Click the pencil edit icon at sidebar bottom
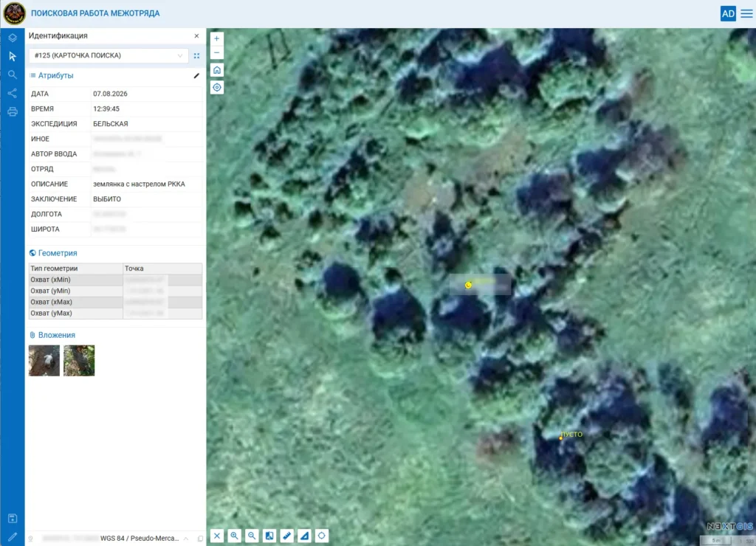This screenshot has height=546, width=756. [x=13, y=536]
